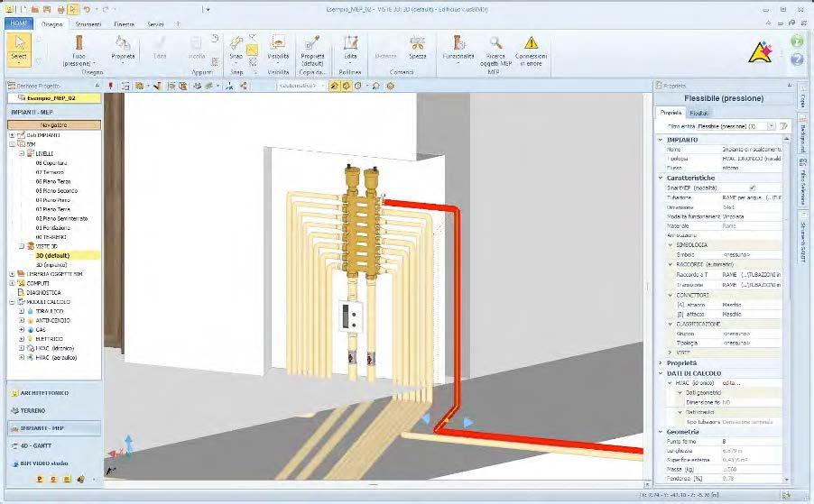Screen dimensions: 814x504
Task: Open the BIM VIDEO studio section
Action: coord(54,463)
